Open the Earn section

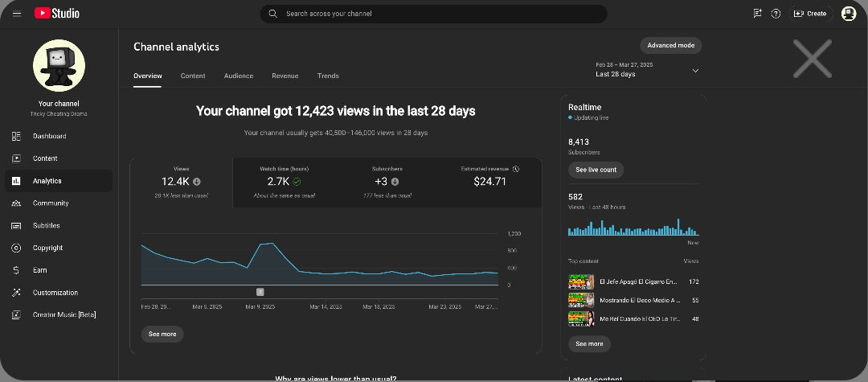click(39, 270)
